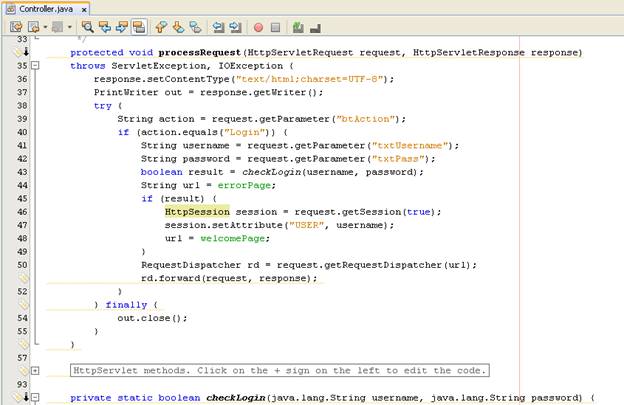Screen dimensions: 624x405
Task: Click welcomePage identifier on line 48
Action: pyautogui.click(x=232, y=238)
